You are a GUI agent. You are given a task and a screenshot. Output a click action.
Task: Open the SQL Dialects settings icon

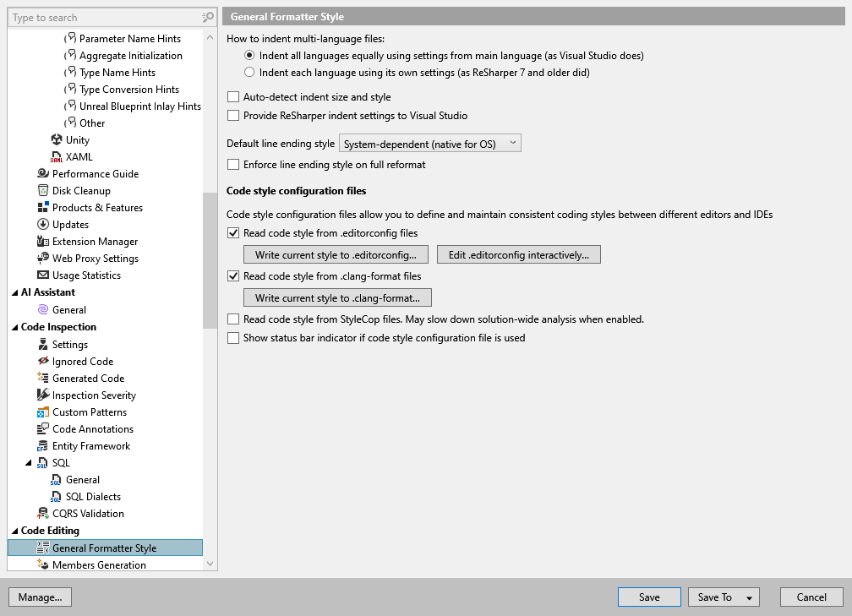click(x=56, y=496)
